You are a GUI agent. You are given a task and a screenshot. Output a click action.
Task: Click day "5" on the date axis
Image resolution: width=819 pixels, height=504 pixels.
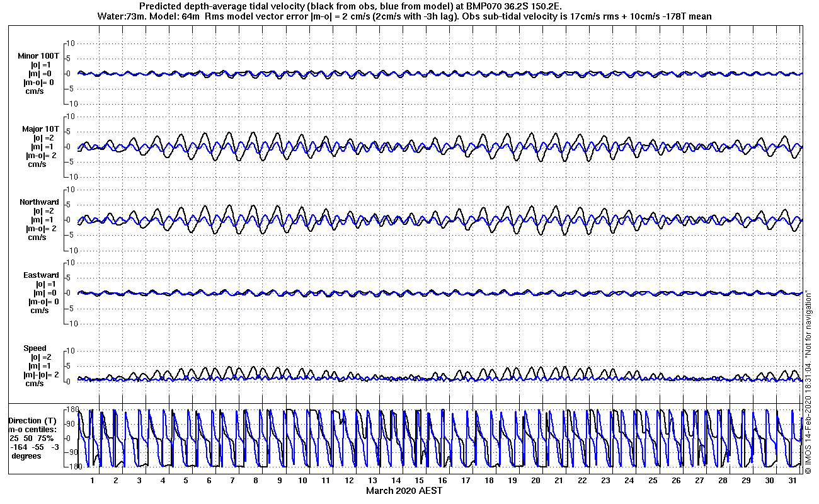186,481
